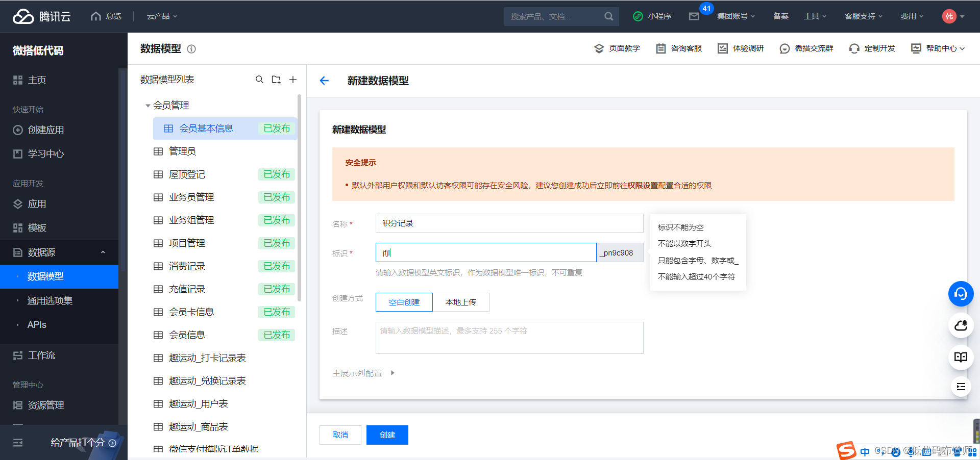Add a new data model with plus icon

tap(293, 80)
